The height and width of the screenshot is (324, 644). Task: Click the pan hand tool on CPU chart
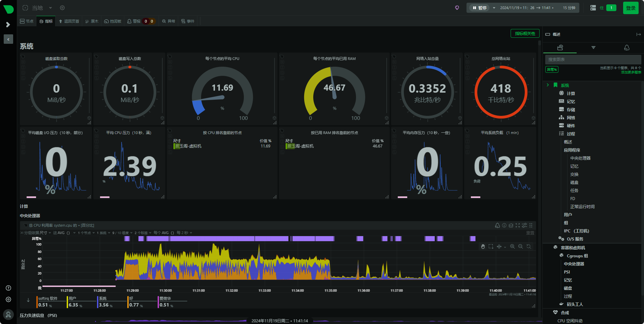(x=483, y=247)
